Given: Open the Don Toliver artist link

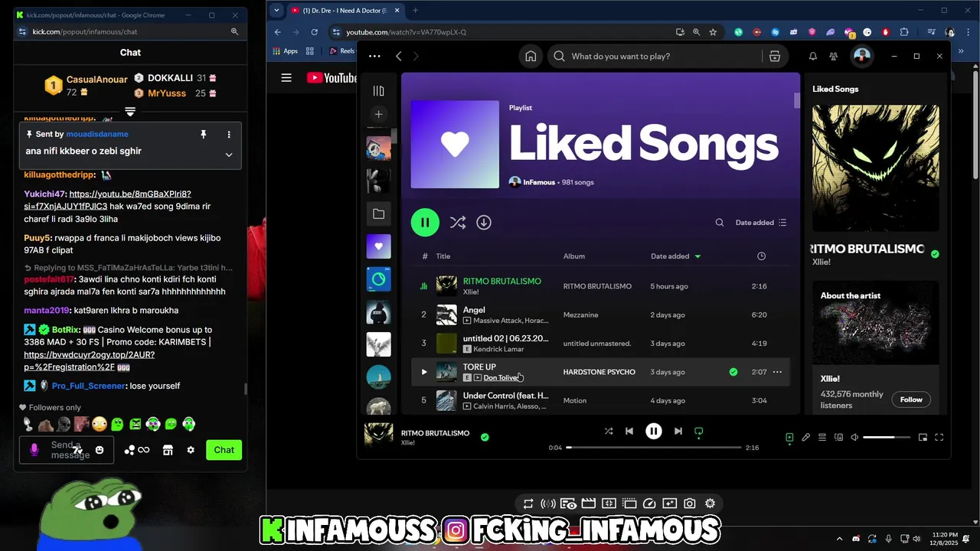Looking at the screenshot, I should click(501, 378).
